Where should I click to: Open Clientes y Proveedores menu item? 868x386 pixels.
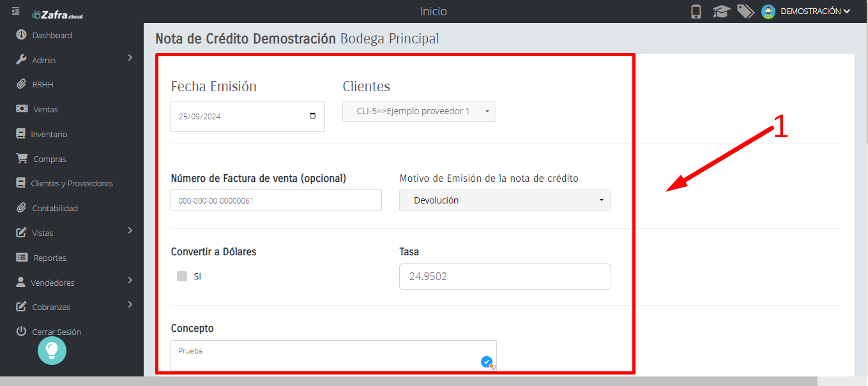[72, 183]
